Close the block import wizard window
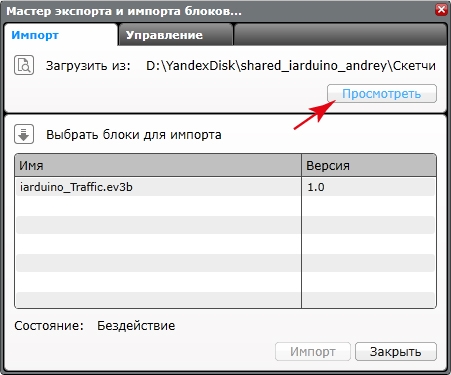This screenshot has height=375, width=451. click(x=442, y=9)
